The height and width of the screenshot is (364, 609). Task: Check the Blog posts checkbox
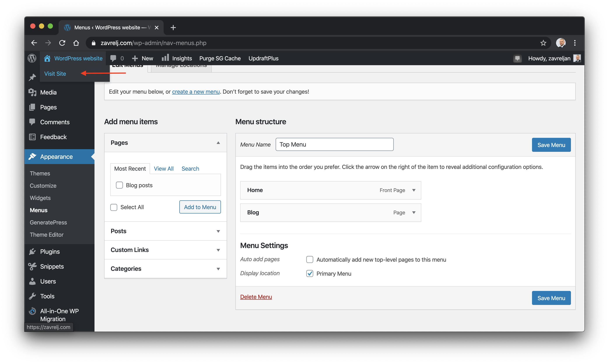coord(119,185)
